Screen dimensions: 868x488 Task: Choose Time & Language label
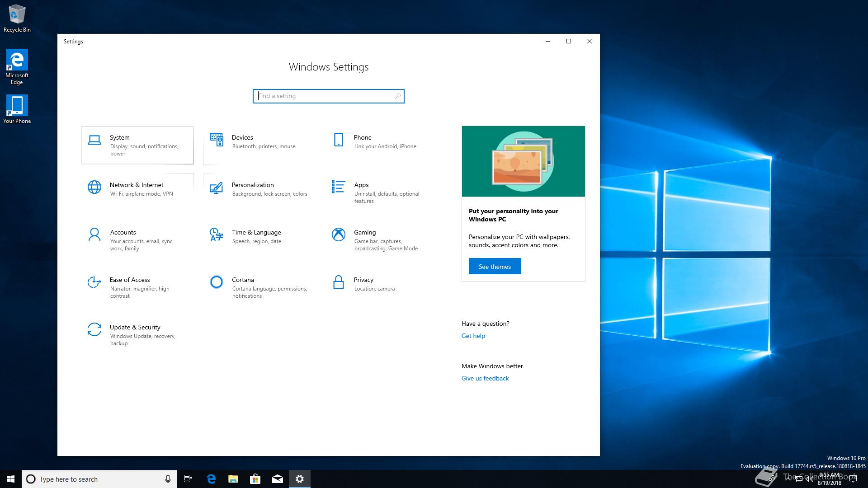point(256,232)
